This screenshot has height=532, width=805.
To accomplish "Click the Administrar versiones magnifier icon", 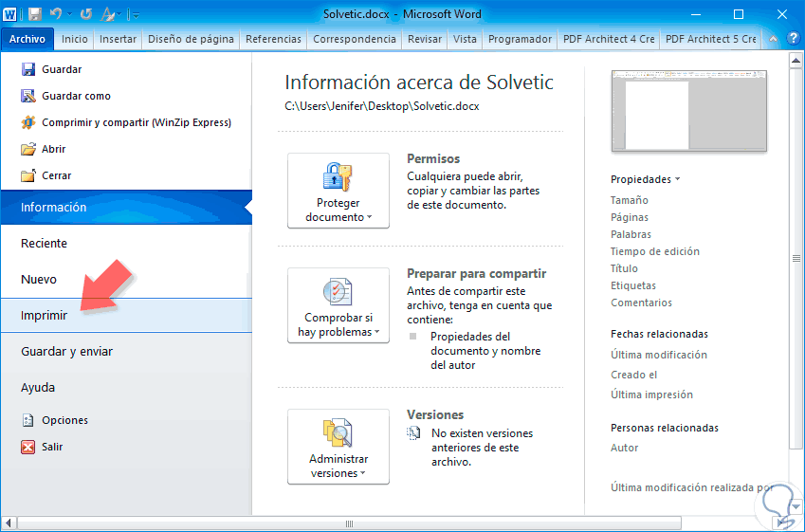I will (338, 432).
